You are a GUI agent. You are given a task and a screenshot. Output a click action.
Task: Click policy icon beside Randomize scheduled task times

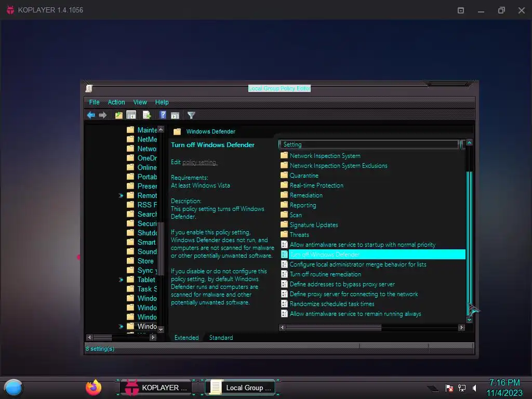pyautogui.click(x=284, y=303)
